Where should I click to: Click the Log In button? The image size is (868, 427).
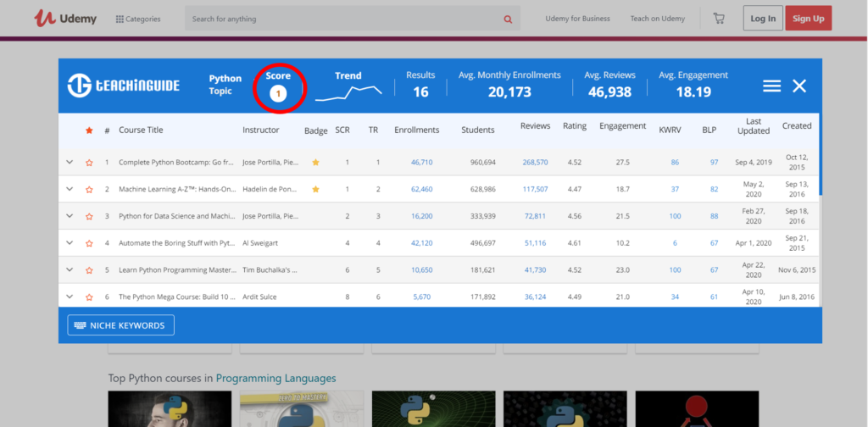point(763,19)
